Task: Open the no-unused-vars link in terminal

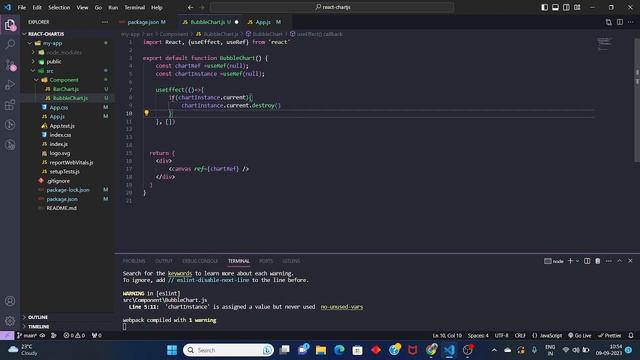Action: [342, 307]
